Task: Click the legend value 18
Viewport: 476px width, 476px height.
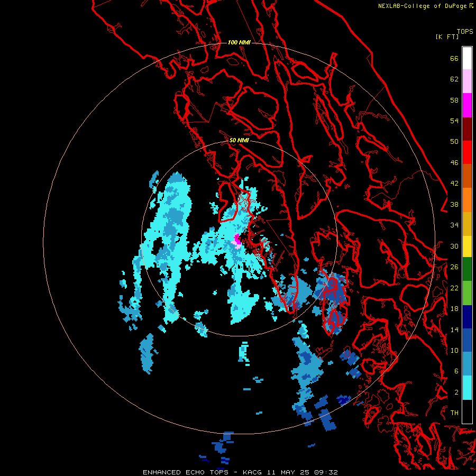Action: coord(454,309)
